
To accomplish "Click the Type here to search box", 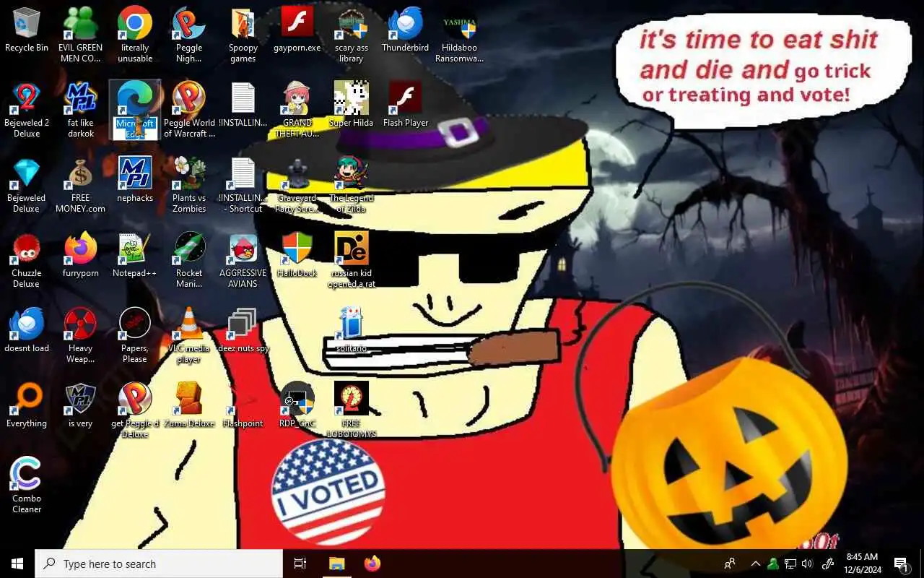I will (159, 564).
